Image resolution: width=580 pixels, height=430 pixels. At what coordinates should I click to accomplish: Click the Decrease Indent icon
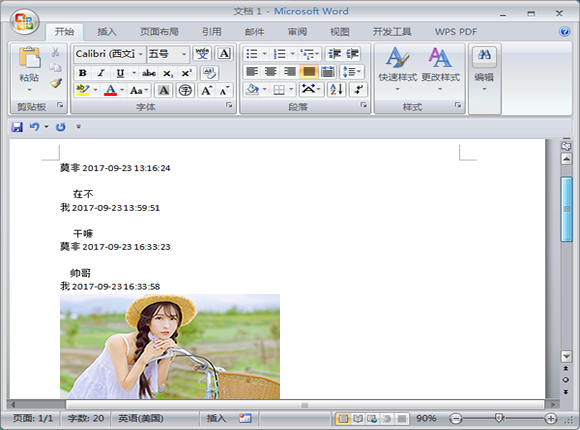tap(334, 54)
